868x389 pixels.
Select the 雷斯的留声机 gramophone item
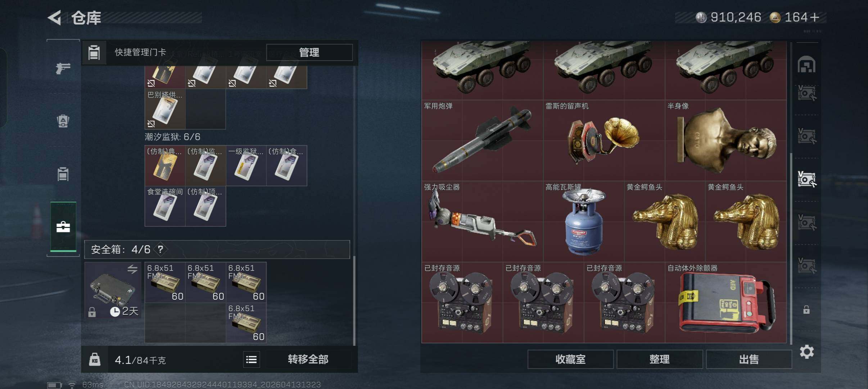tap(604, 140)
